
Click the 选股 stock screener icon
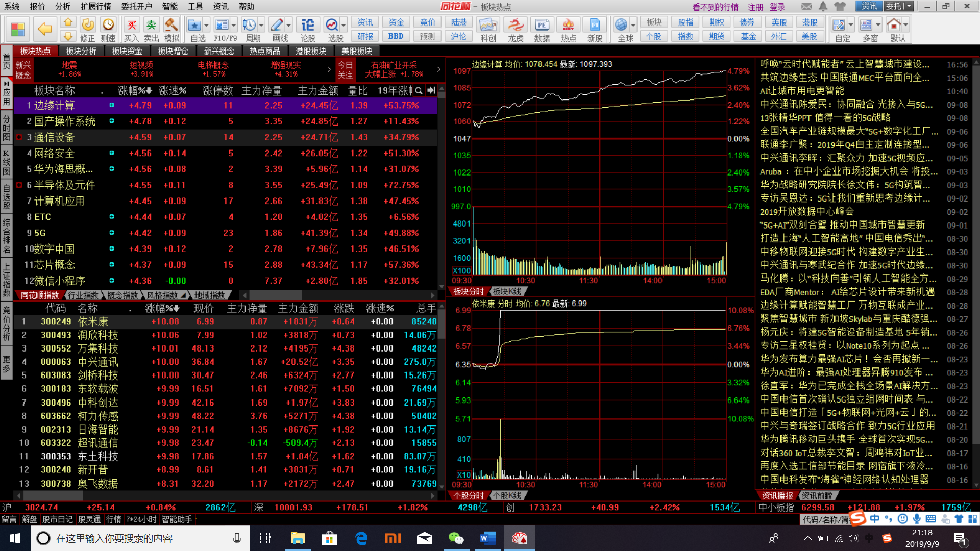(x=332, y=25)
